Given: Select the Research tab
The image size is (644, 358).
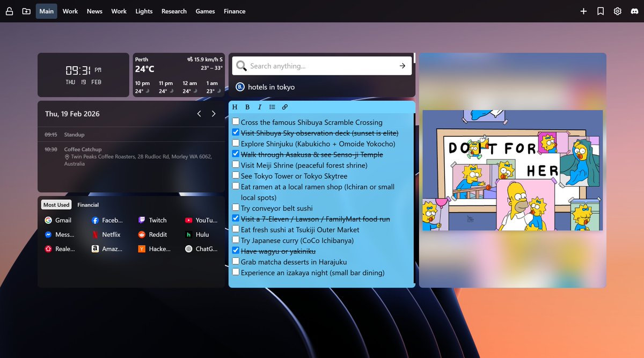Looking at the screenshot, I should 174,11.
